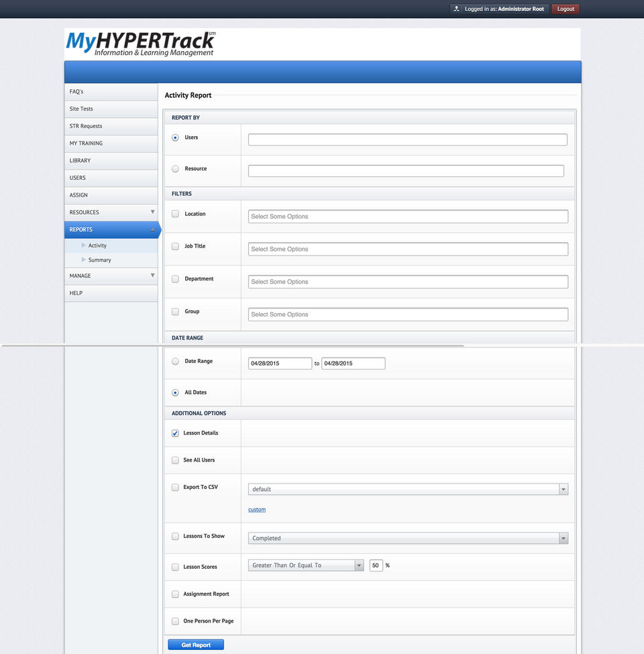
Task: Click the Users text input field
Action: point(407,140)
